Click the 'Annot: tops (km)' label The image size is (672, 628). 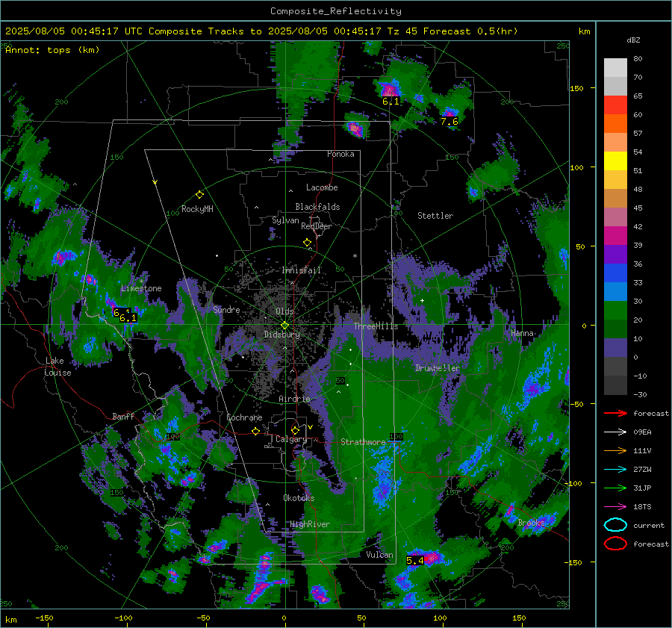[x=52, y=50]
